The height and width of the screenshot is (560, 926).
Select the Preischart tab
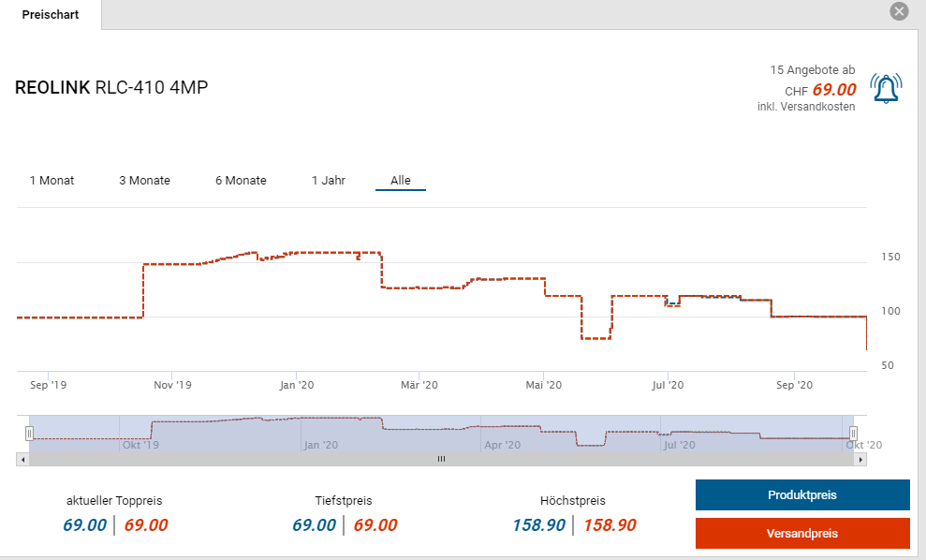click(51, 15)
